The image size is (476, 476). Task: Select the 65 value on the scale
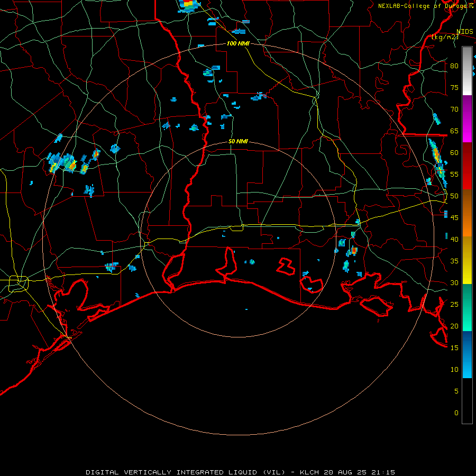coord(454,131)
